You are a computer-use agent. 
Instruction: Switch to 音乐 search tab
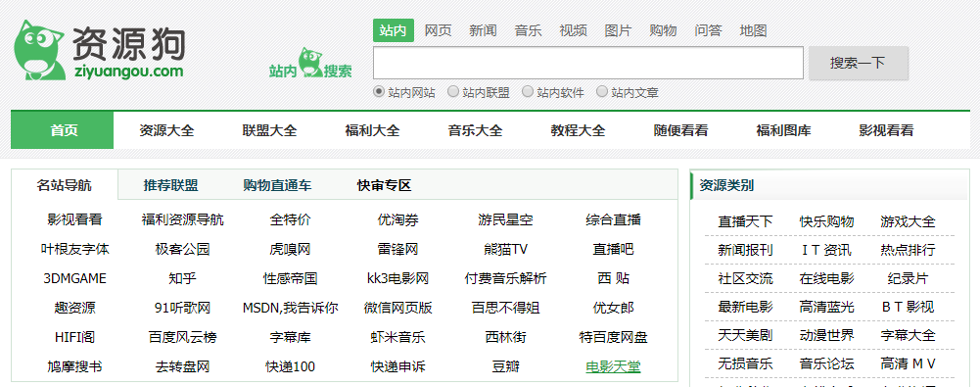point(528,30)
